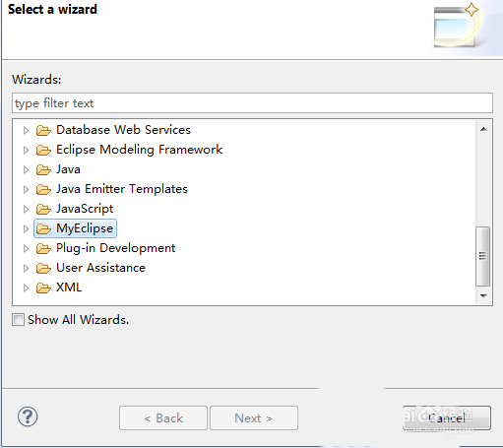This screenshot has height=448, width=503.
Task: Click the XML folder icon
Action: click(x=43, y=288)
